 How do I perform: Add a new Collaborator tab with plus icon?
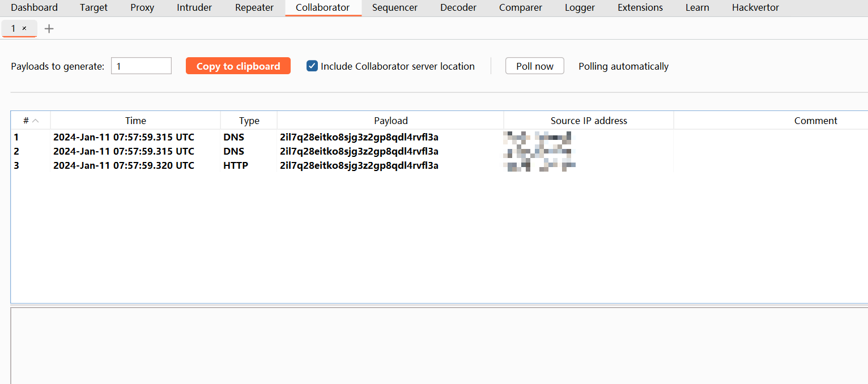(49, 28)
